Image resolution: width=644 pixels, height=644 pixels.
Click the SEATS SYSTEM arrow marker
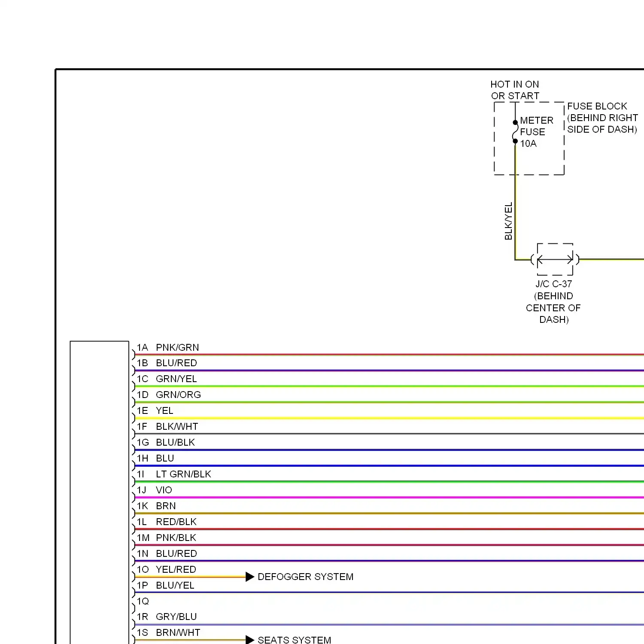(250, 640)
